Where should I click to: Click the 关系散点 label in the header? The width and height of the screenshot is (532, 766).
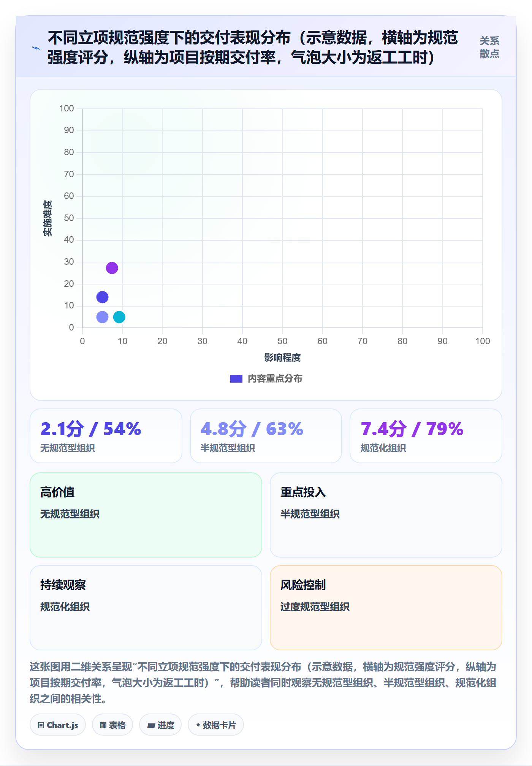[x=489, y=48]
